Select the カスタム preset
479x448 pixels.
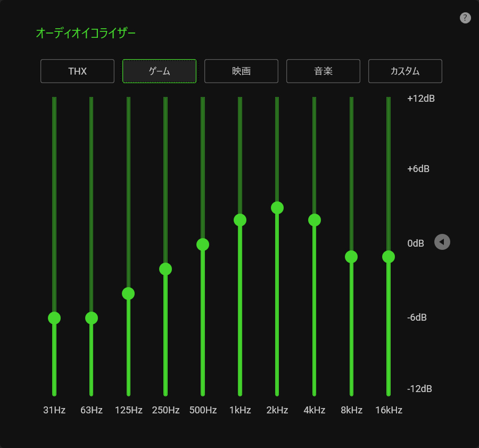[405, 71]
